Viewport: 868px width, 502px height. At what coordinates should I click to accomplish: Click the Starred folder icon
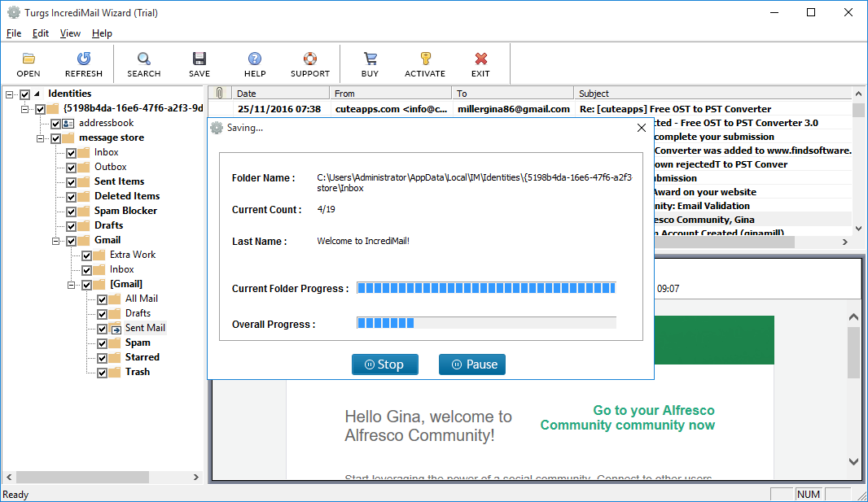[x=115, y=358]
